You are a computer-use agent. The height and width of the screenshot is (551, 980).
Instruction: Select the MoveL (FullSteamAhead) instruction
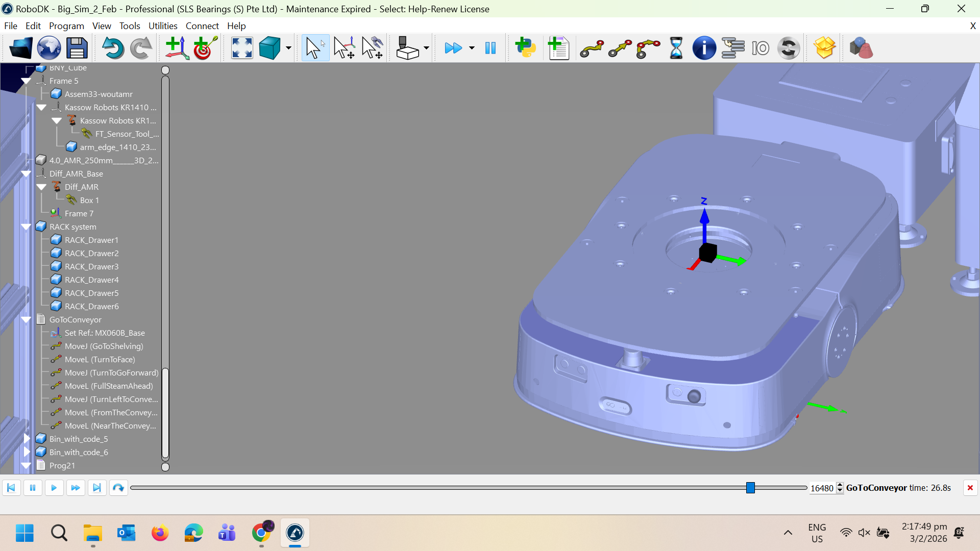(108, 386)
